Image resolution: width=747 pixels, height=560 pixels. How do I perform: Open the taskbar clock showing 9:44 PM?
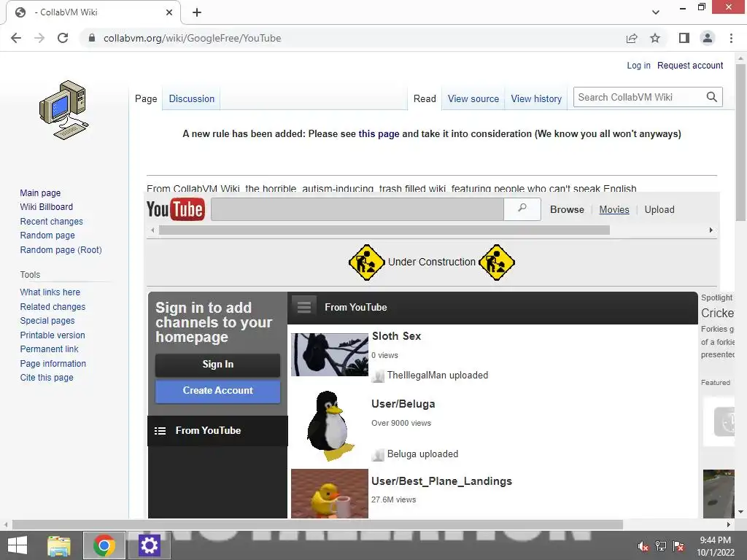pyautogui.click(x=715, y=545)
